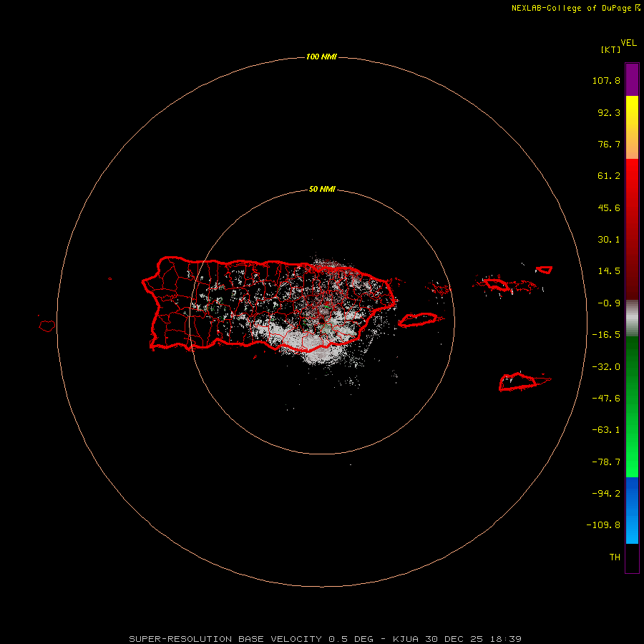Screen dimensions: 644x644
Task: Click the gray near-zero color bar segment
Action: 632,318
